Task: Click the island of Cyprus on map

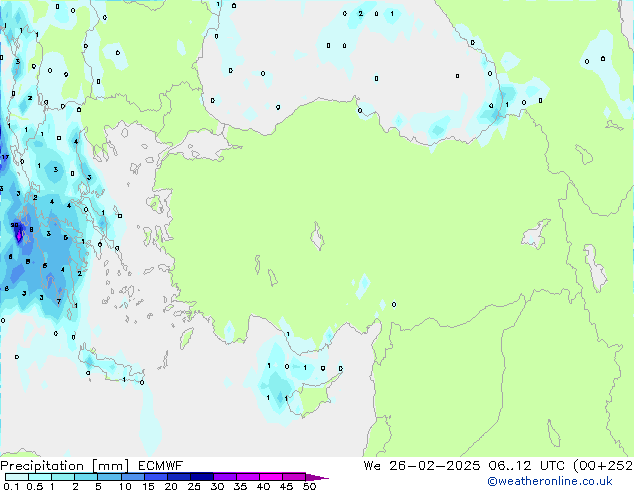Action: click(315, 395)
